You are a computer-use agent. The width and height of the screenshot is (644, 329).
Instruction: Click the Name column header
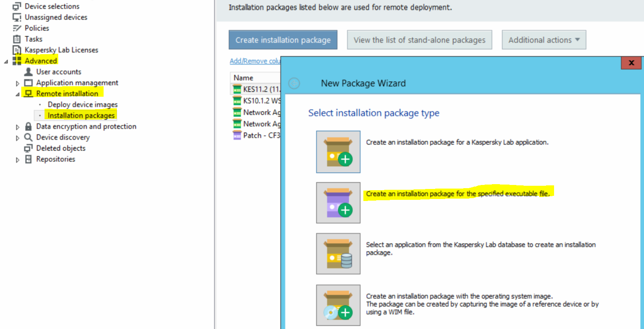click(x=255, y=78)
